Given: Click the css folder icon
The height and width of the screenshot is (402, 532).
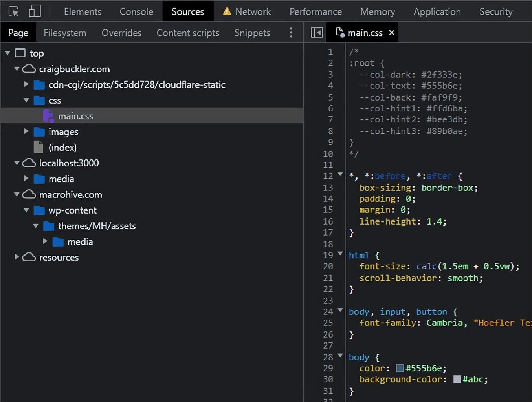Looking at the screenshot, I should (x=39, y=100).
